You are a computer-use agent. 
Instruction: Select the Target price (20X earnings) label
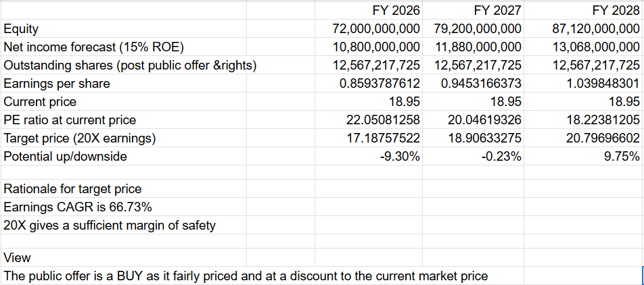[80, 138]
